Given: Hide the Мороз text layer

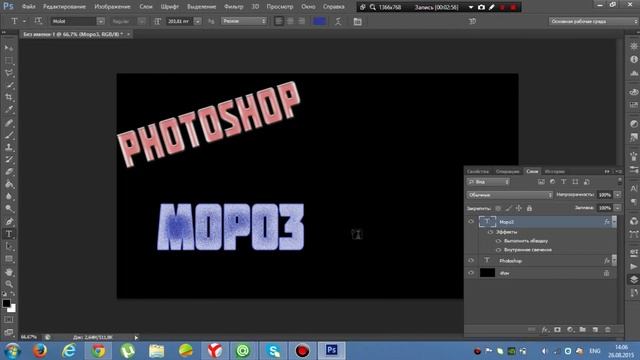Looking at the screenshot, I should click(x=471, y=222).
